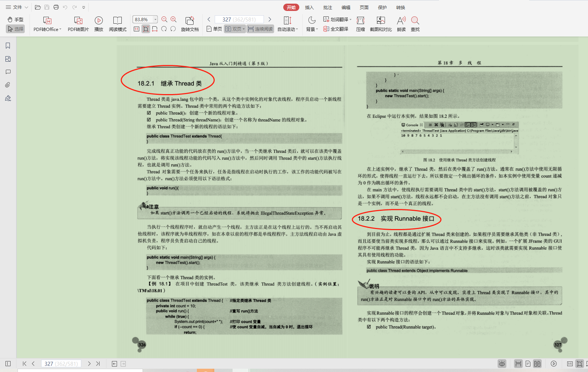Toggle continuous reading in status bar
Screen dimensions: 588x372
(518, 364)
